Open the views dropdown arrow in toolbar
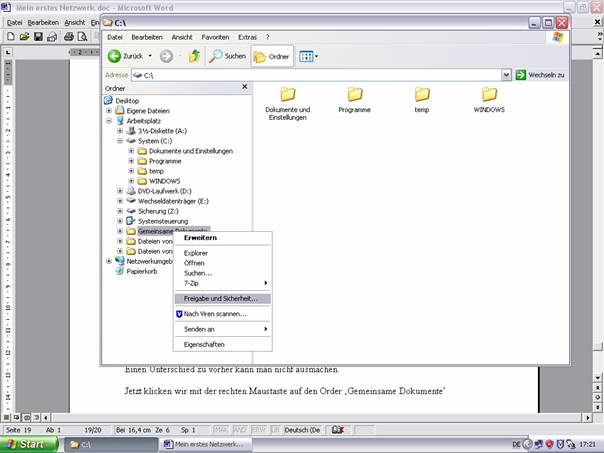604x453 pixels. pos(317,57)
